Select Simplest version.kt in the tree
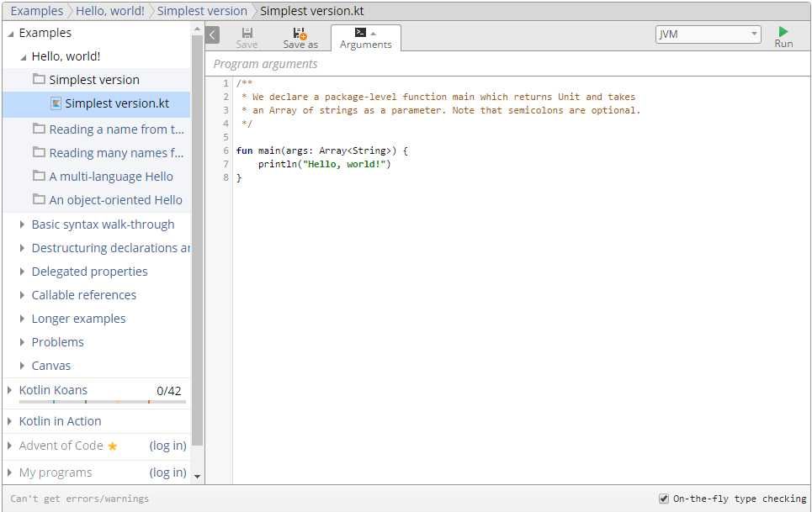The height and width of the screenshot is (512, 812). pyautogui.click(x=97, y=103)
